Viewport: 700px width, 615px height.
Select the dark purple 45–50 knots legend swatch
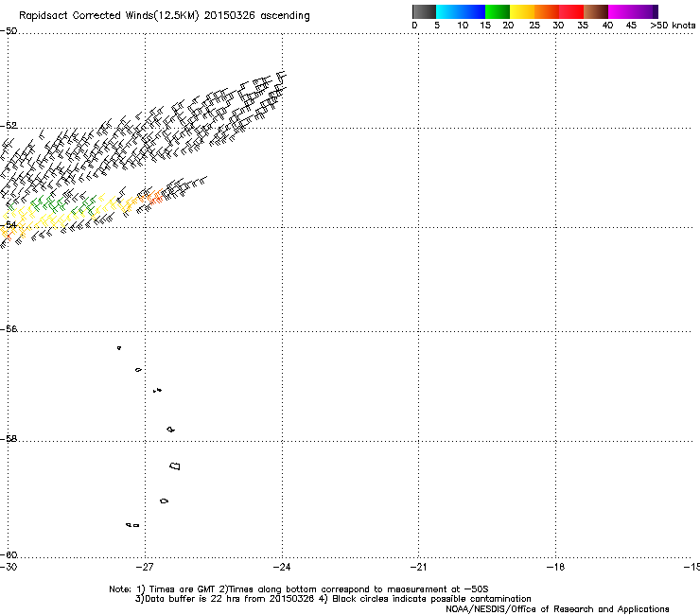pos(645,11)
